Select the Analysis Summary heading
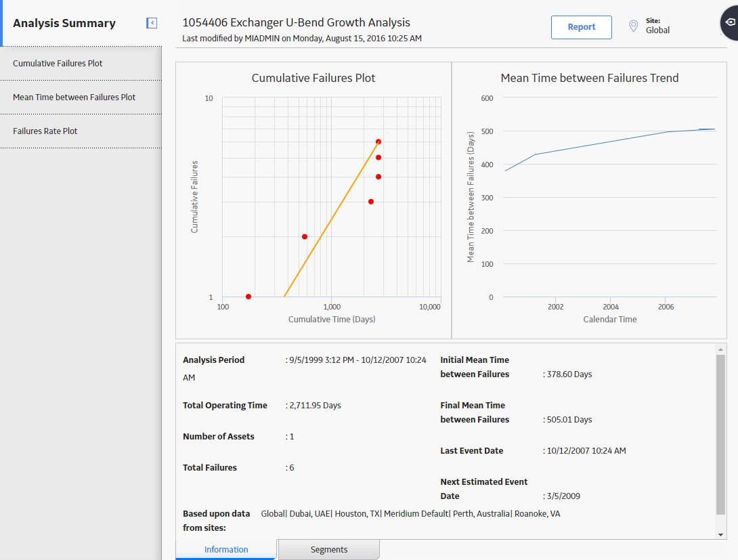Screen dimensions: 738x560 pyautogui.click(x=64, y=23)
